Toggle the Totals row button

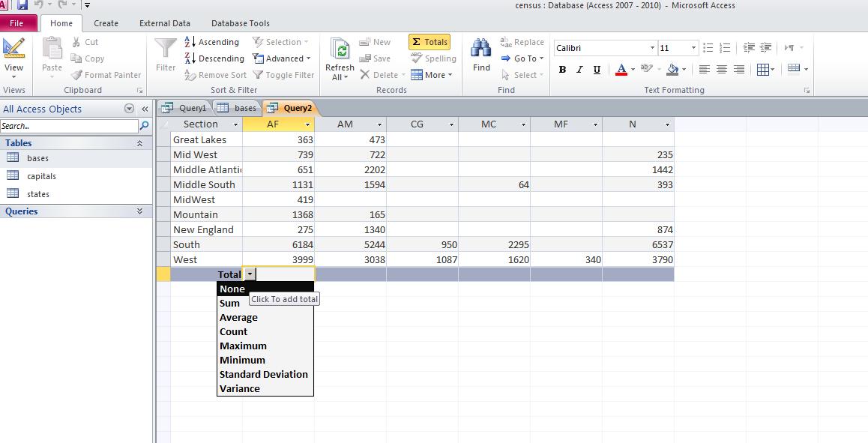430,42
